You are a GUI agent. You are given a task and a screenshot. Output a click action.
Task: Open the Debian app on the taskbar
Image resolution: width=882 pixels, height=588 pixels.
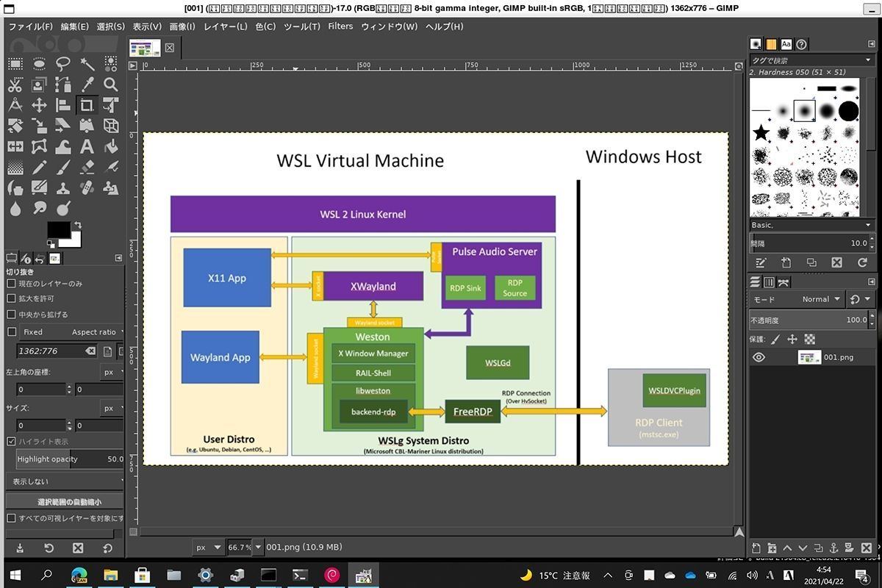click(x=331, y=575)
